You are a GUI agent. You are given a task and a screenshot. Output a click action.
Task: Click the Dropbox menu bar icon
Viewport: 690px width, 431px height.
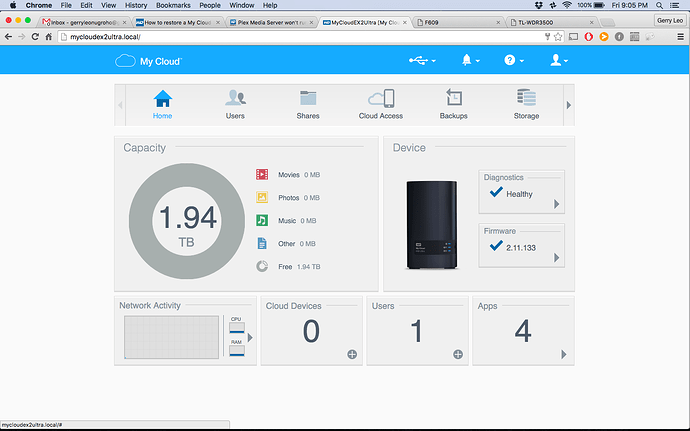(x=539, y=5)
